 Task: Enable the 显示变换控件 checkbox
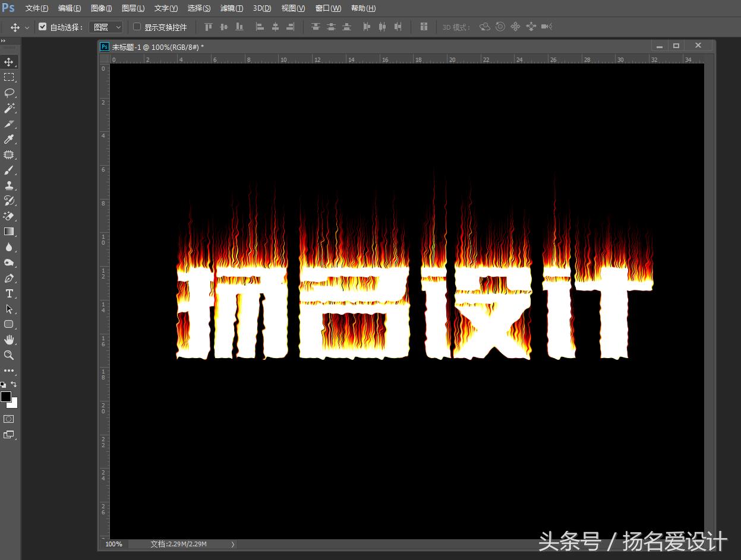(137, 27)
